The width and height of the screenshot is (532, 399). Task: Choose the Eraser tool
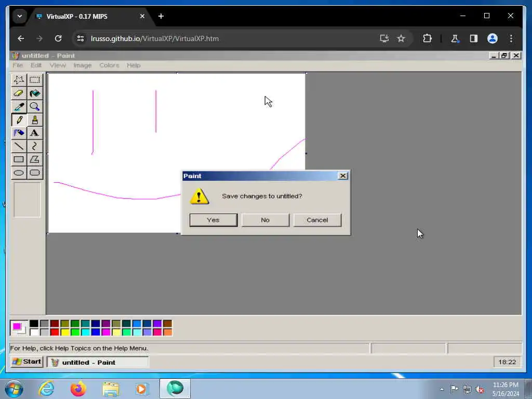[x=19, y=94]
